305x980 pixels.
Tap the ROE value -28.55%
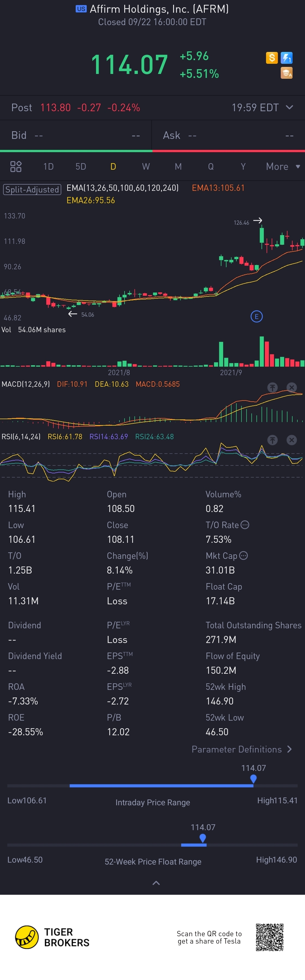pyautogui.click(x=25, y=732)
